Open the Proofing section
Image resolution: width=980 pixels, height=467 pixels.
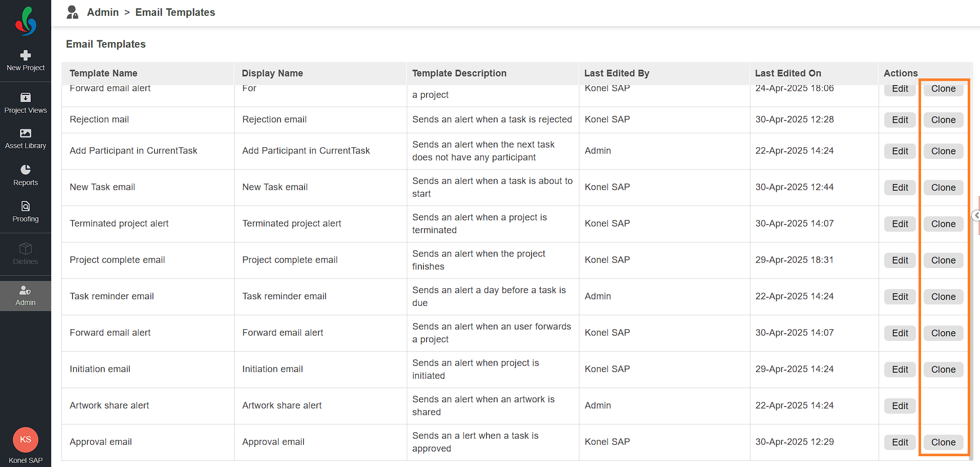[x=26, y=212]
